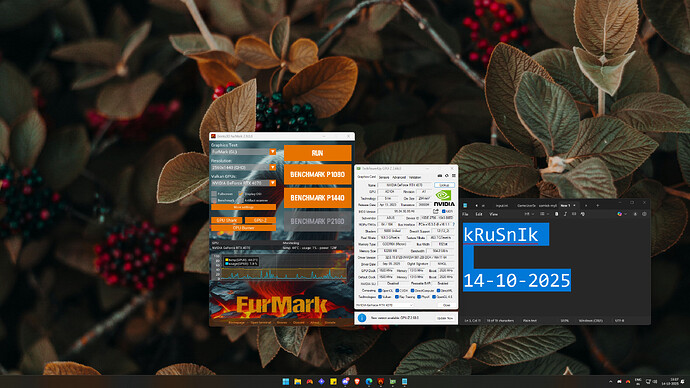Open the Vulkan GPUs dropdown in FurMark
690x388 pixels.
[x=243, y=183]
